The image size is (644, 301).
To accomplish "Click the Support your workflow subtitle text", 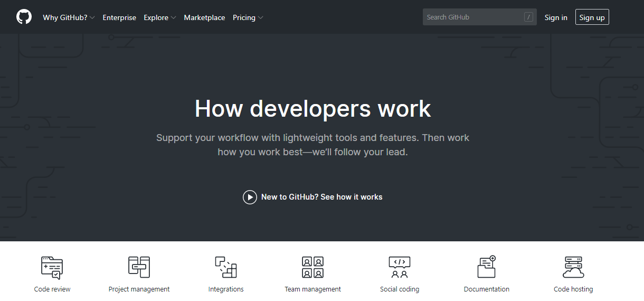I will 312,145.
